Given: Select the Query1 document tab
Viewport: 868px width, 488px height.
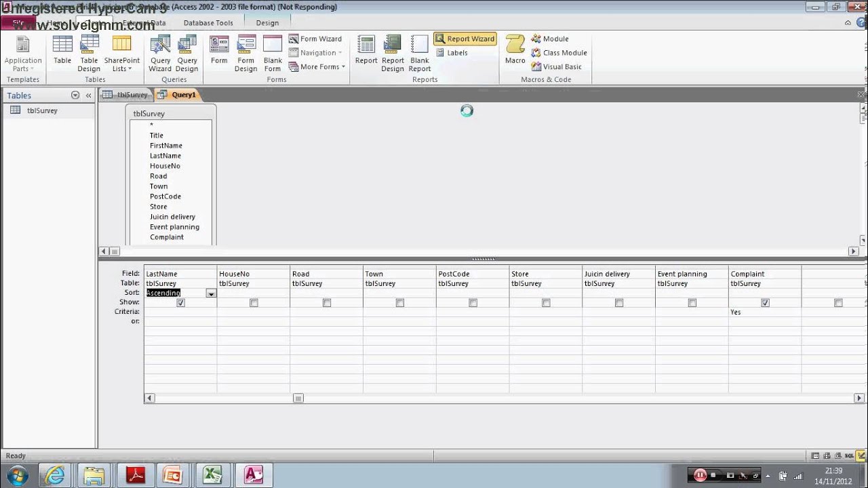Looking at the screenshot, I should [x=177, y=95].
